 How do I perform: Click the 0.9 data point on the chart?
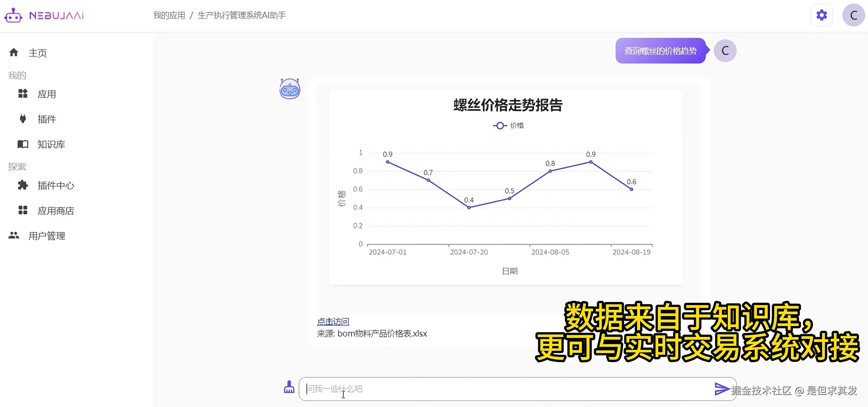click(387, 161)
